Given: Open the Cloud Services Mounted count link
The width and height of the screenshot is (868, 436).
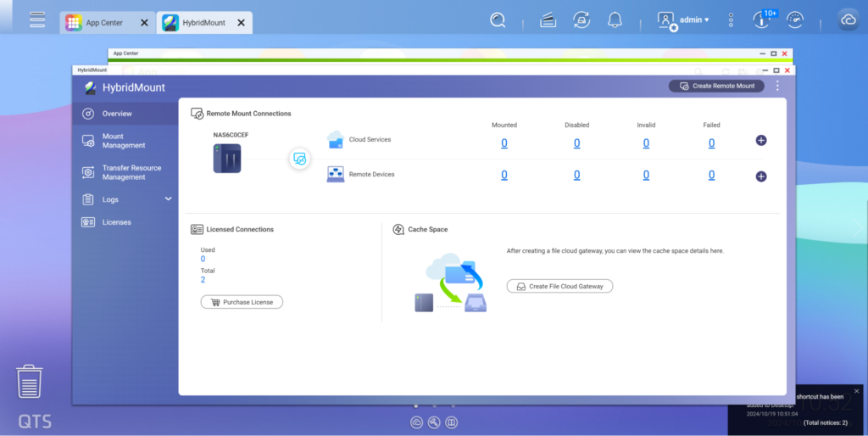Looking at the screenshot, I should 504,143.
